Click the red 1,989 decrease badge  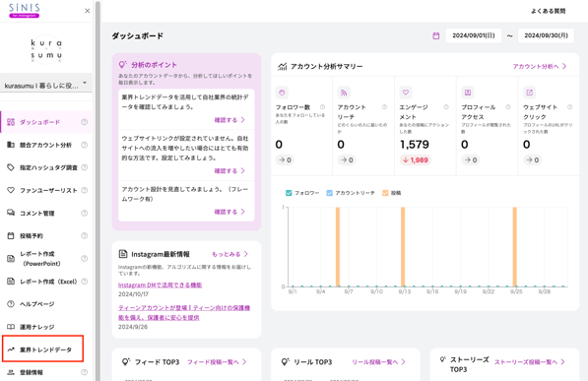tap(415, 160)
